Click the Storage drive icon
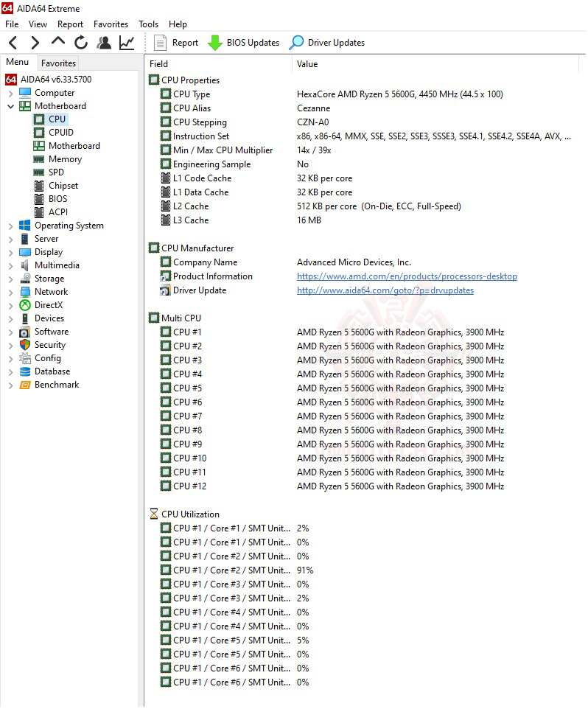Screen dimensions: 588x709 pos(26,278)
